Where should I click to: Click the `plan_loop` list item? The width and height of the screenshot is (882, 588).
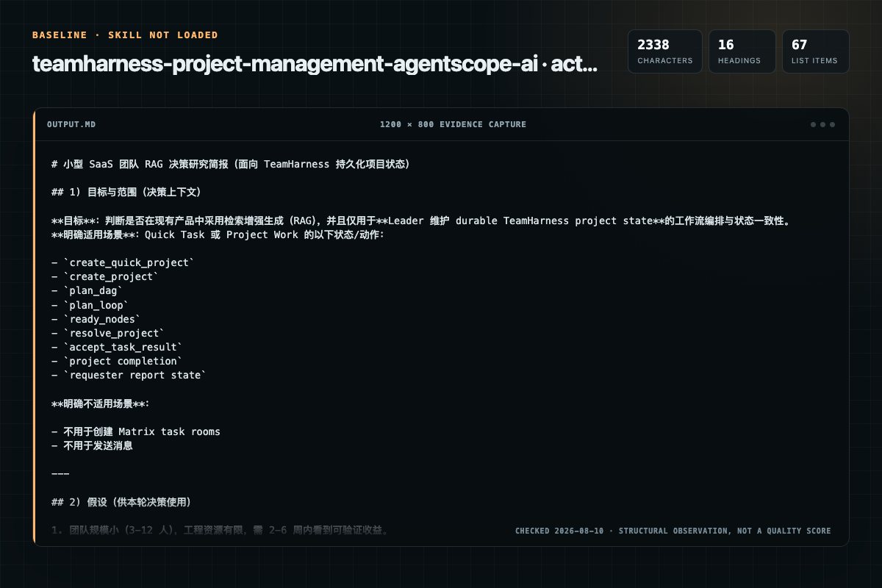[x=90, y=305]
